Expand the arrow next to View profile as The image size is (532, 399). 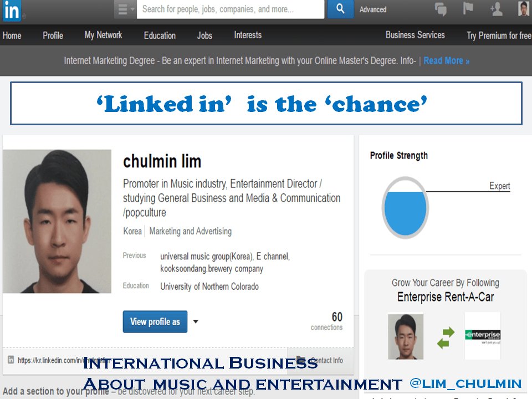pos(196,321)
